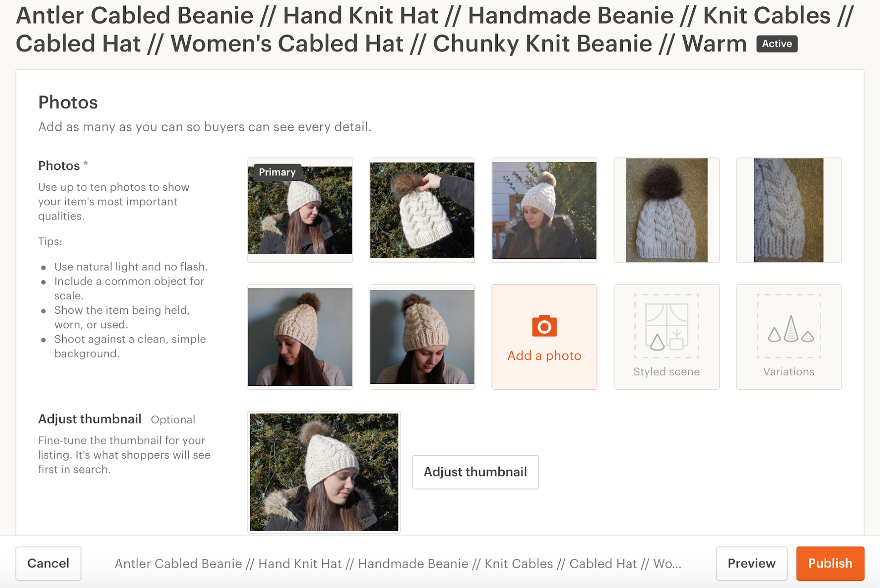Select third photo with house background

[x=544, y=210]
